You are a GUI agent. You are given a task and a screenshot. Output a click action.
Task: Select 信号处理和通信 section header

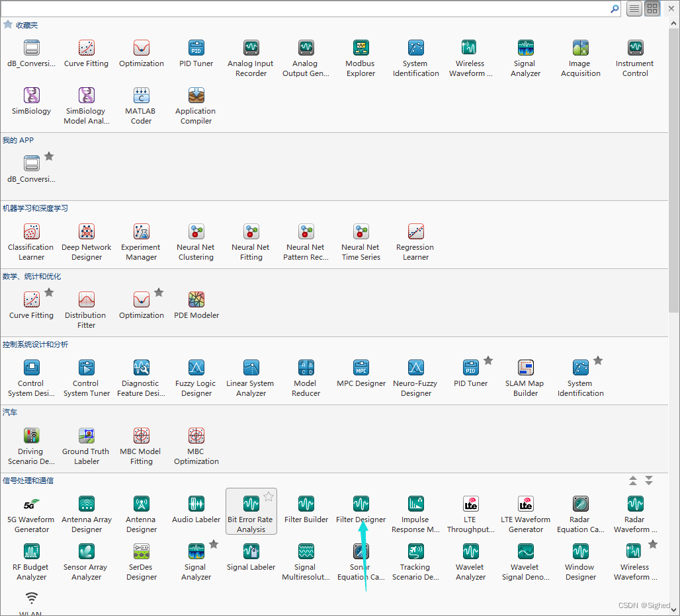pos(28,481)
